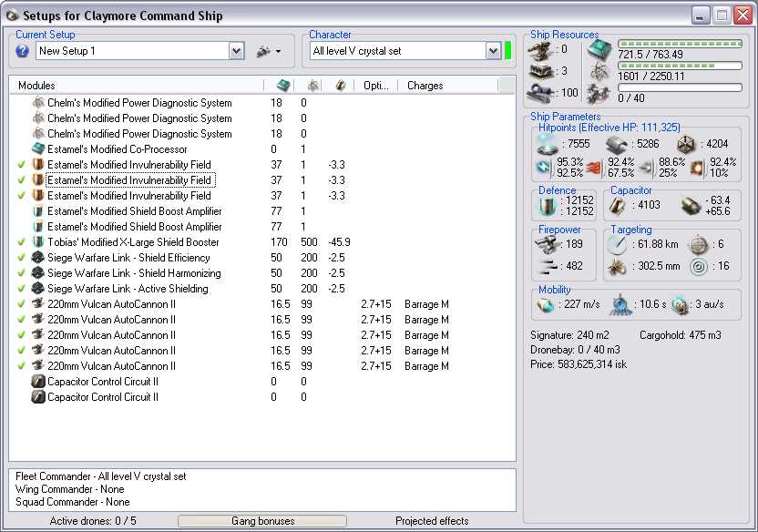758x532 pixels.
Task: Toggle the first 220mm Vulcan AutoCannon checkmark
Action: tap(21, 304)
